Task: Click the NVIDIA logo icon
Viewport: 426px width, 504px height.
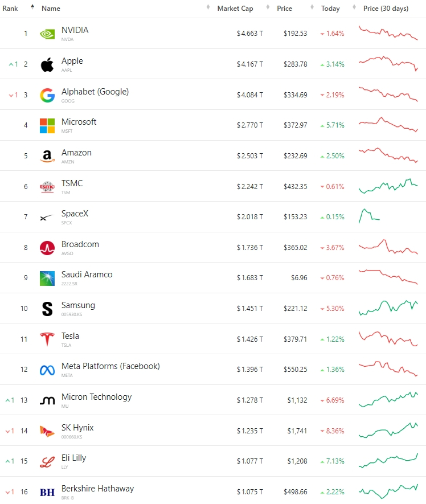Action: point(47,34)
